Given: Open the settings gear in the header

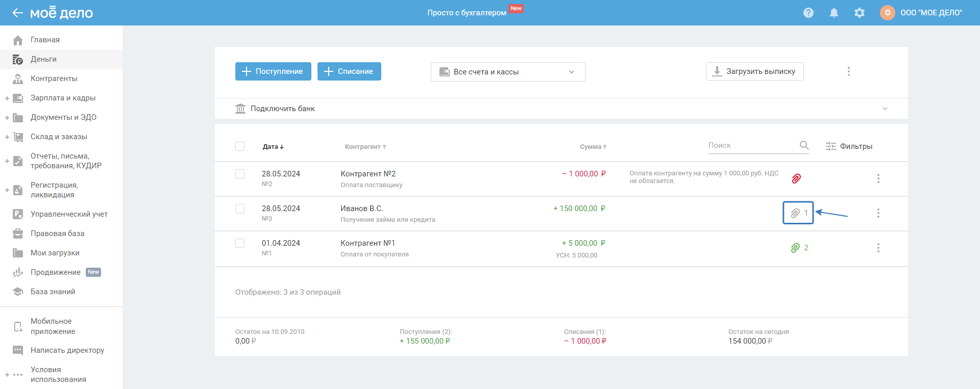Looking at the screenshot, I should pyautogui.click(x=860, y=13).
